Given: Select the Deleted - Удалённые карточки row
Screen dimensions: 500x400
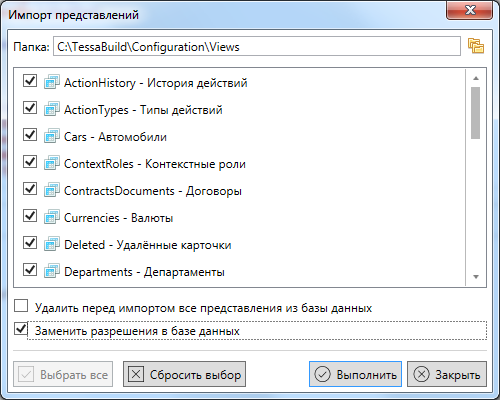Looking at the screenshot, I should click(x=239, y=244).
